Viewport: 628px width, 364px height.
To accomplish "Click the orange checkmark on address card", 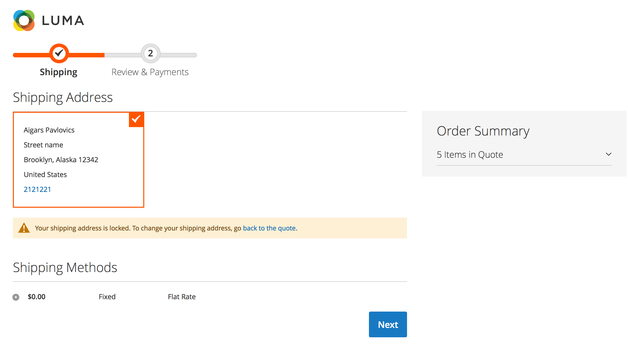I will (136, 119).
